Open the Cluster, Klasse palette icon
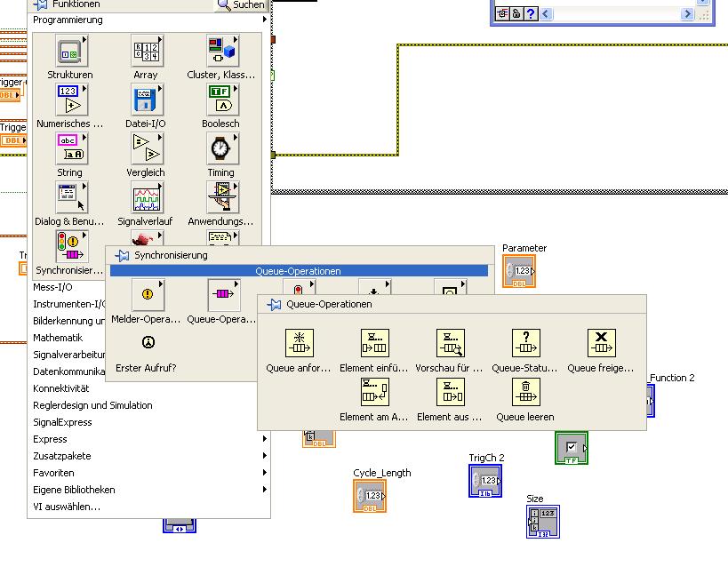 (x=222, y=51)
